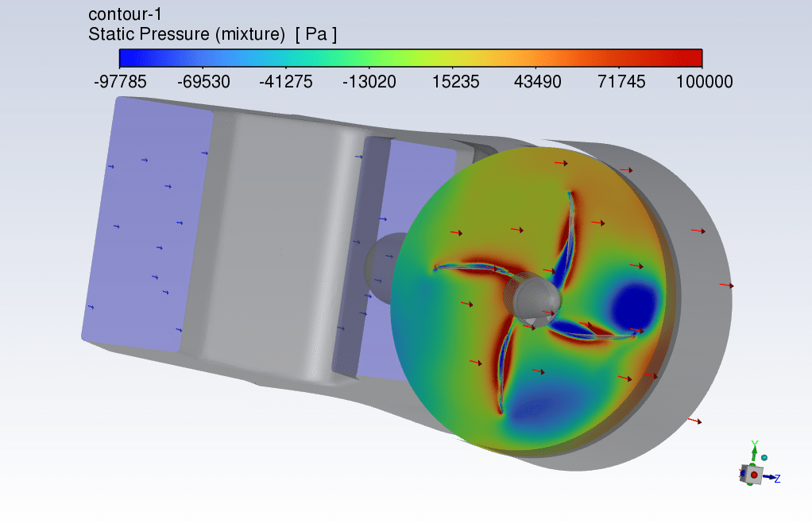812x528 pixels.
Task: Click the blue dot on triad cube's left side
Action: point(743,473)
